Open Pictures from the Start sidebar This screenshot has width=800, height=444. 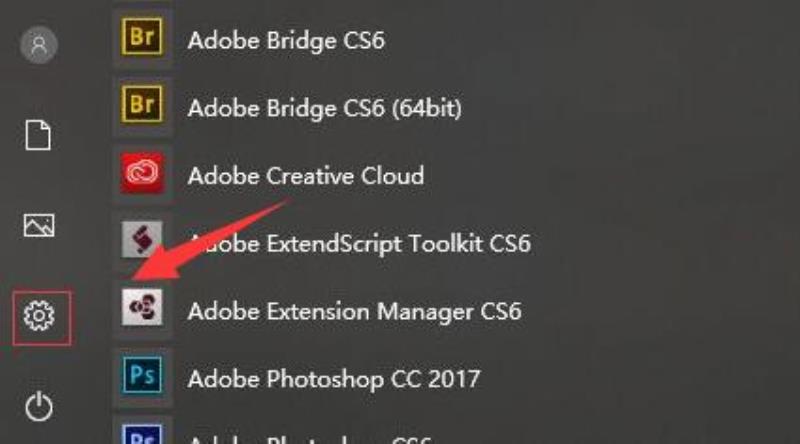pyautogui.click(x=39, y=225)
